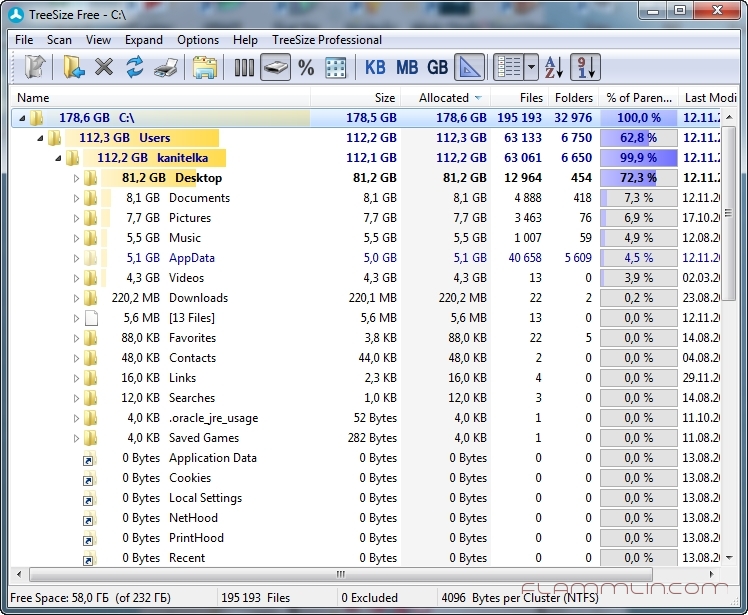Expand the Videos folder

(x=76, y=278)
